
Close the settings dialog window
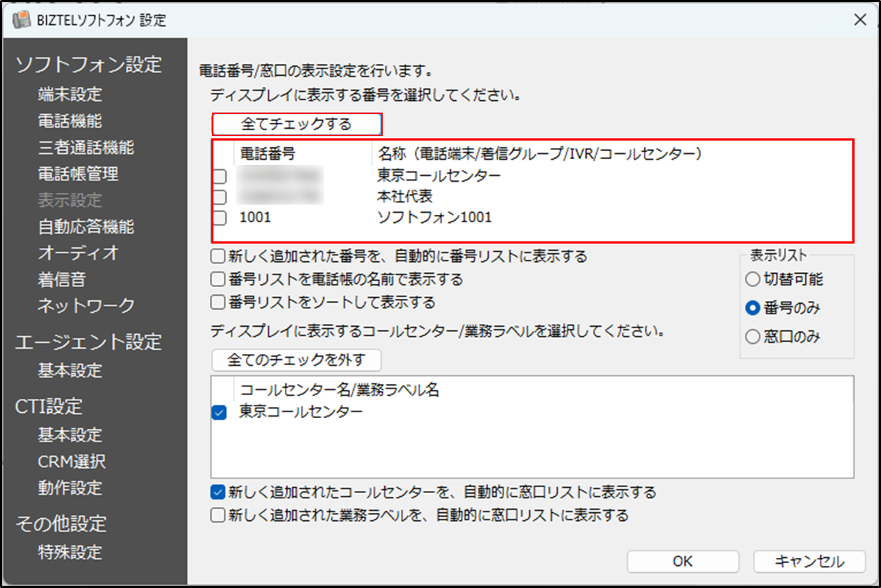(x=859, y=20)
